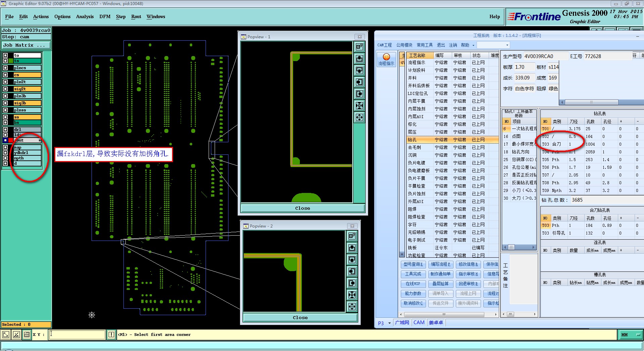Toggle the checkbox for layer ts
Image resolution: width=644 pixels, height=351 pixels.
[x=5, y=61]
